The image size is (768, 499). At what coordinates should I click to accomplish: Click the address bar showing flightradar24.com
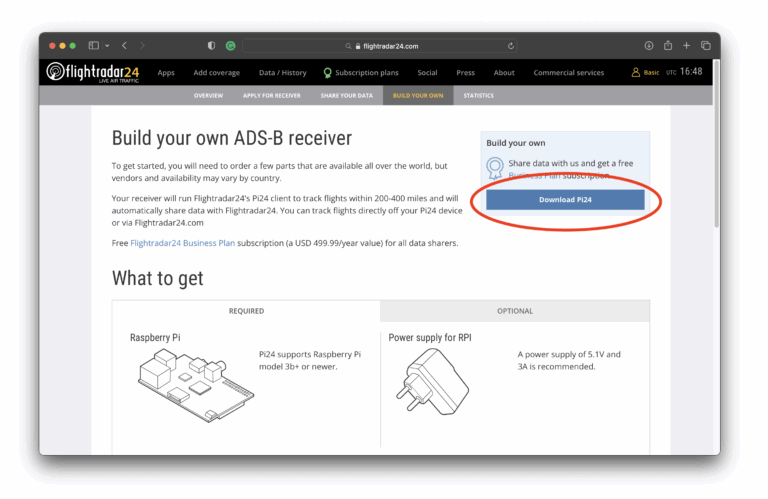pyautogui.click(x=380, y=46)
